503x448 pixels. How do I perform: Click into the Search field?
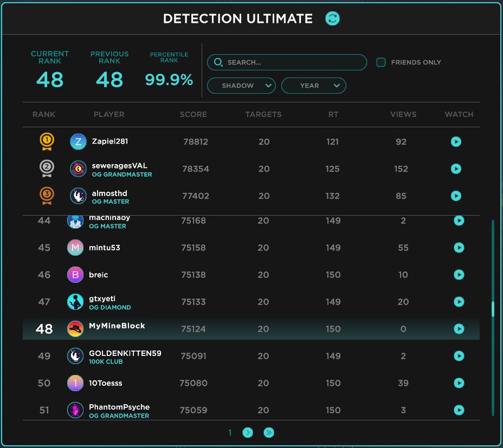coord(287,62)
